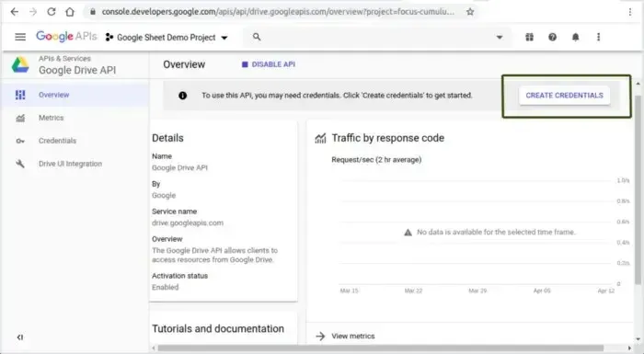Click the padlock icon in the address bar

[93, 12]
